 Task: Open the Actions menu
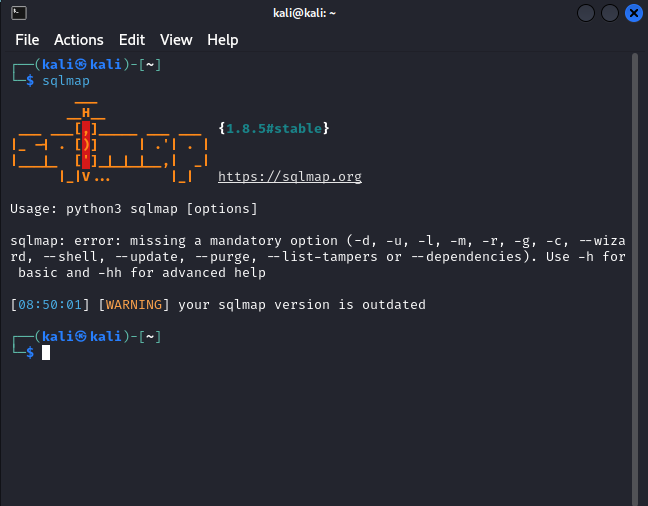(79, 40)
